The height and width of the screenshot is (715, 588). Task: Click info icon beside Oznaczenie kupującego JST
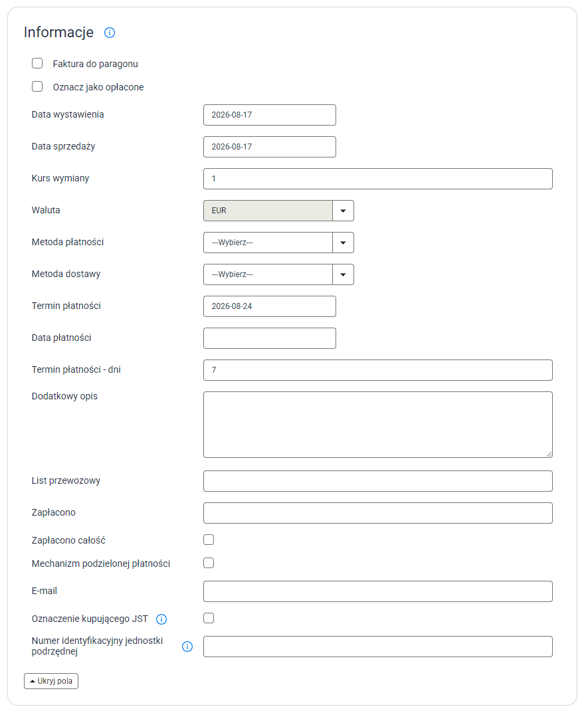(x=161, y=619)
